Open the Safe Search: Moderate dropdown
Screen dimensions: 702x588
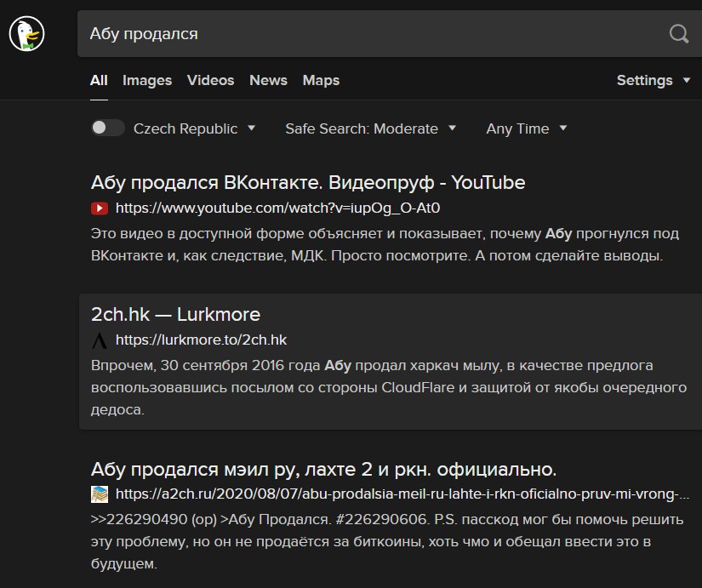click(371, 128)
